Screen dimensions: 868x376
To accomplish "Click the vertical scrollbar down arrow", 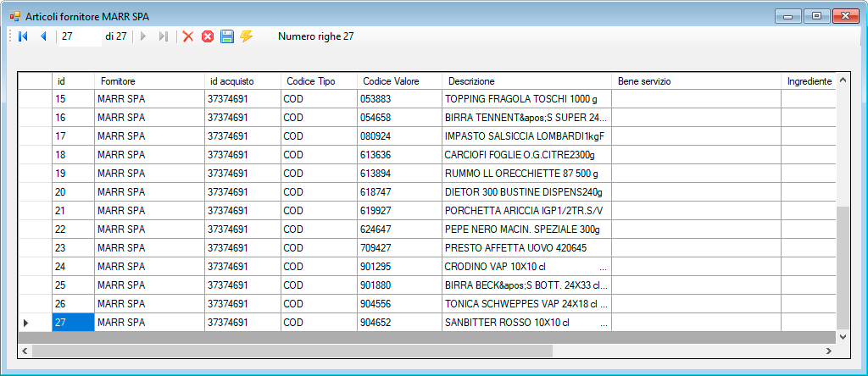I will [843, 336].
